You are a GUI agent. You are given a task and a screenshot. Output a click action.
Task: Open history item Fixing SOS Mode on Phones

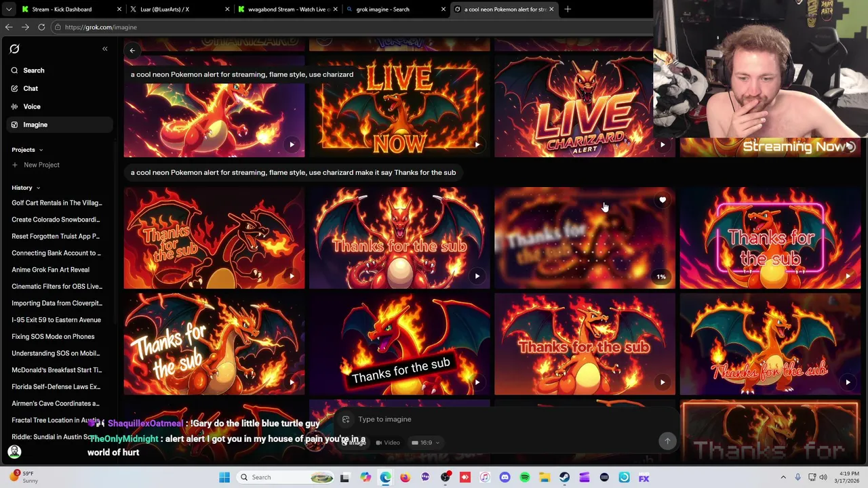tap(53, 336)
